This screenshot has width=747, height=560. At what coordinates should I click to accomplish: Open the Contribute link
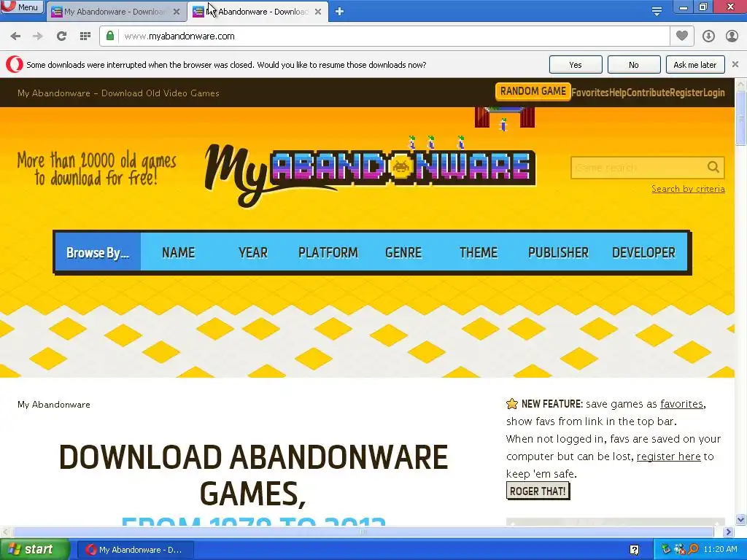coord(649,93)
